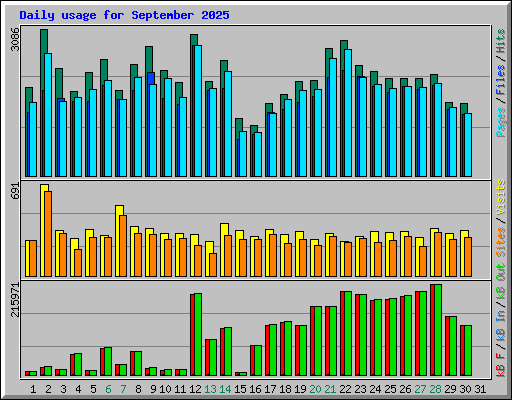The image size is (512, 400).
Task: Click the title 'Daily usage for September 2025'
Action: point(124,15)
